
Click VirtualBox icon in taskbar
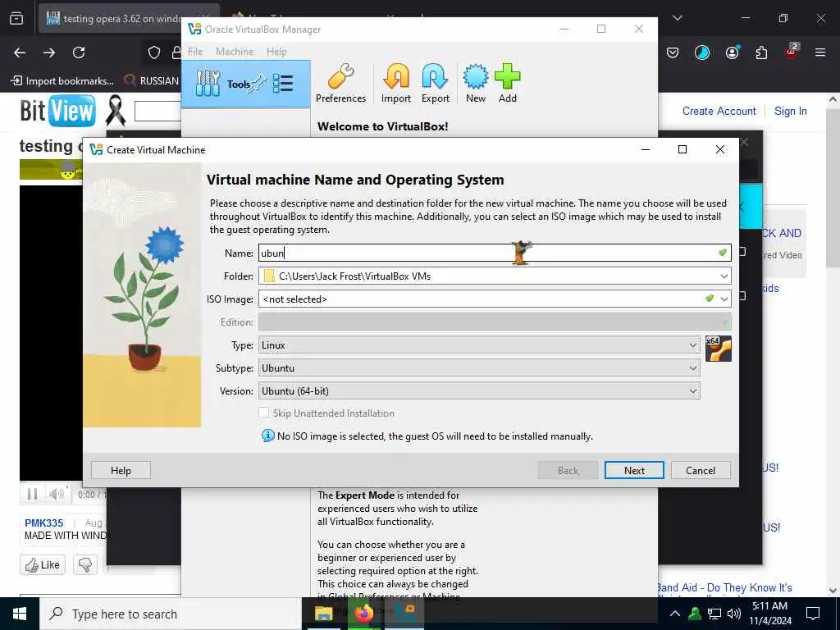pos(405,614)
